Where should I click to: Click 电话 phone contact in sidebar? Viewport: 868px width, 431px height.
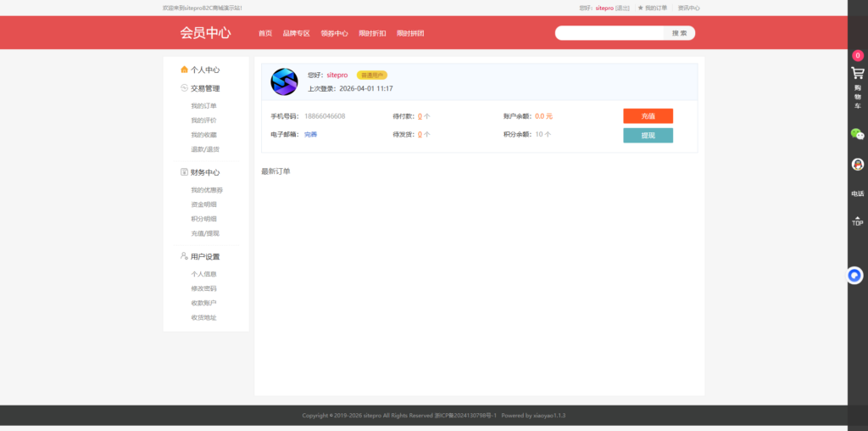(858, 194)
